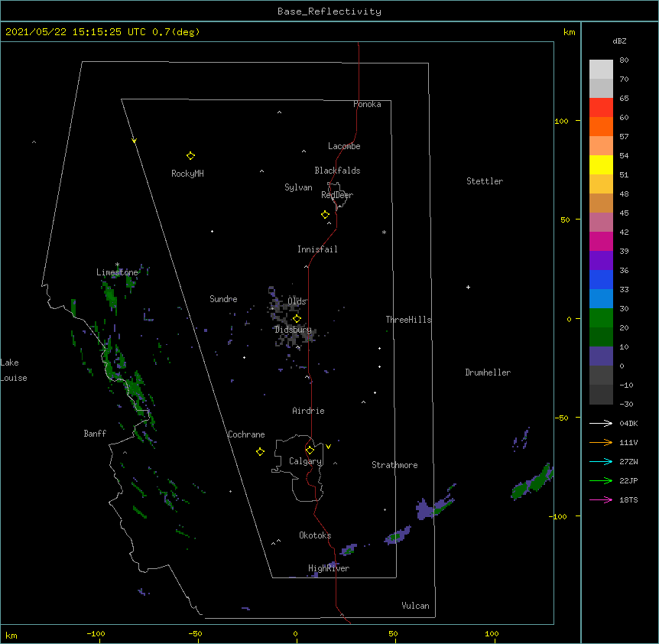Click the Lake Louise label
The height and width of the screenshot is (644, 659).
tap(14, 370)
